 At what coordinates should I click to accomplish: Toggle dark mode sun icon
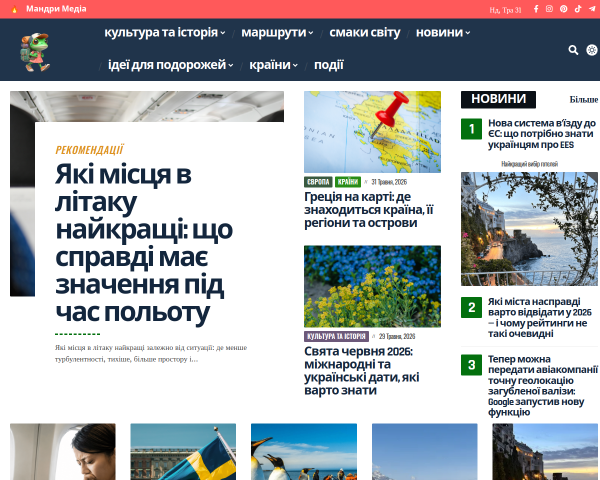(x=592, y=50)
